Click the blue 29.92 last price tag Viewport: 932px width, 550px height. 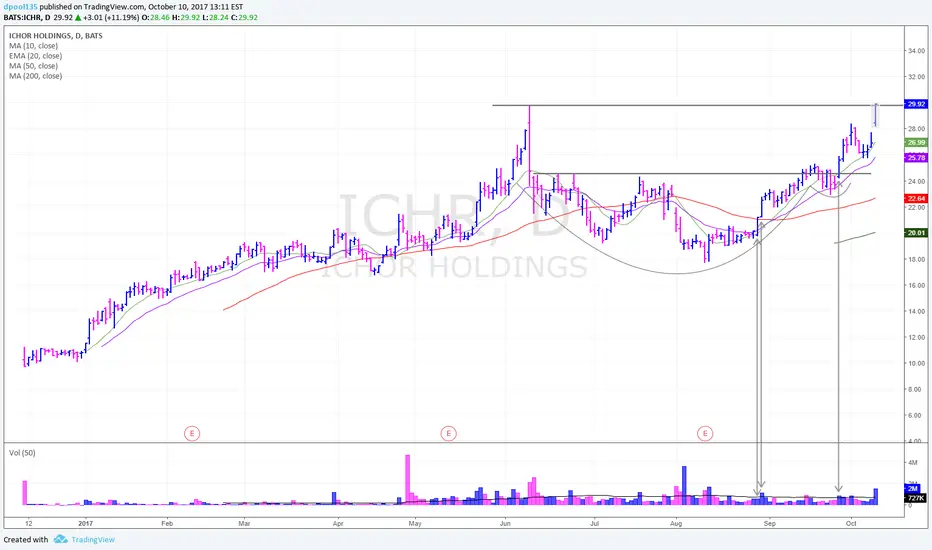pos(915,104)
